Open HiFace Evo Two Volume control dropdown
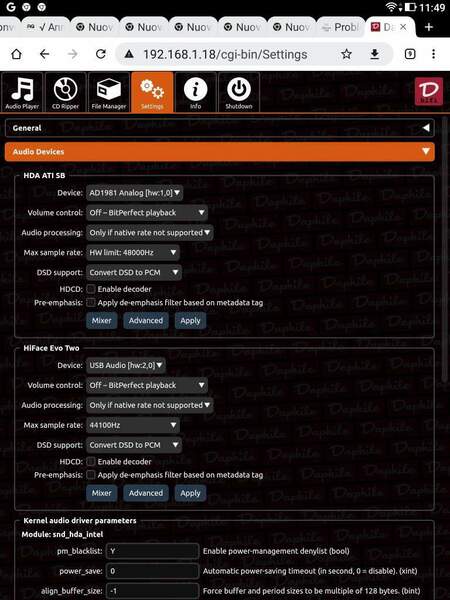450x600 pixels. 147,385
